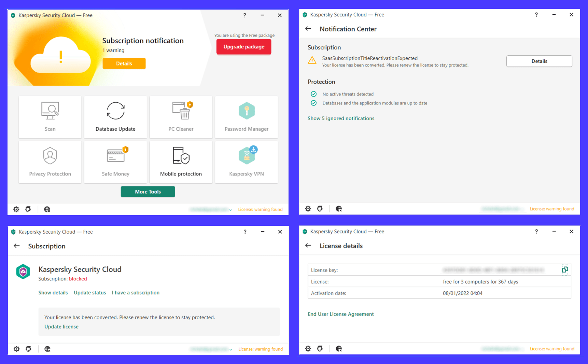The image size is (588, 364).
Task: Click Show details link in Subscription
Action: 53,293
